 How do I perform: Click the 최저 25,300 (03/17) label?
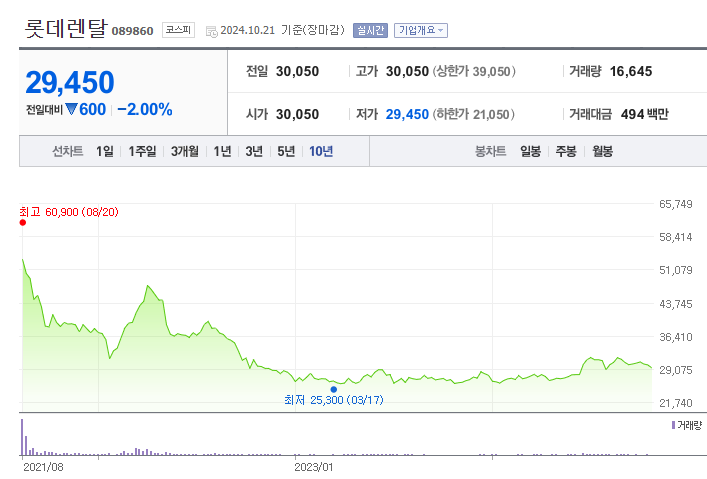tap(334, 400)
